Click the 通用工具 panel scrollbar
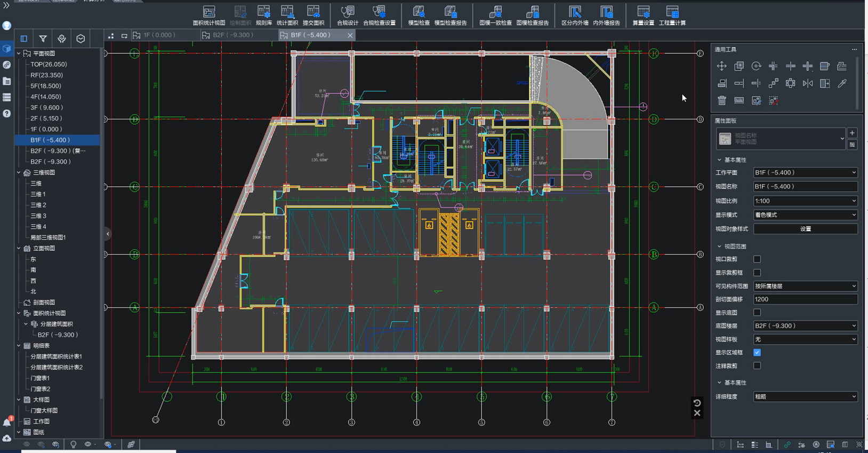The width and height of the screenshot is (868, 453). 857,83
